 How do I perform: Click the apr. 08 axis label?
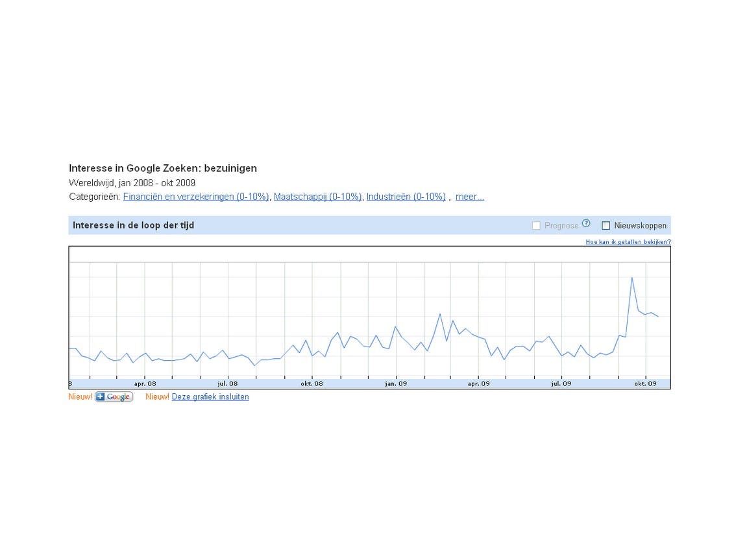pos(145,383)
